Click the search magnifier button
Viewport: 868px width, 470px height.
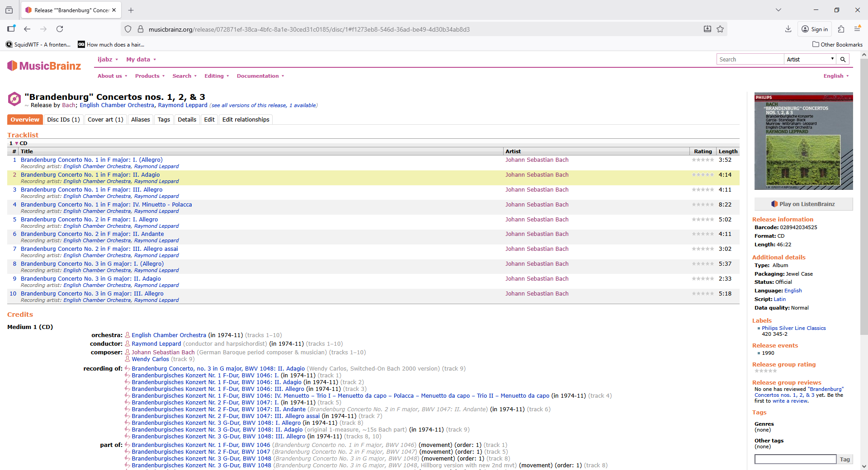click(843, 59)
